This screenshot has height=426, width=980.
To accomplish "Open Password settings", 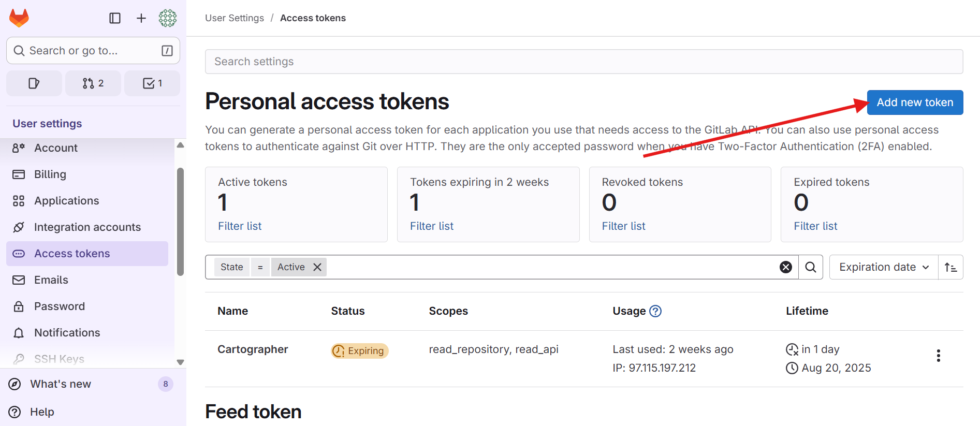I will pyautogui.click(x=87, y=306).
